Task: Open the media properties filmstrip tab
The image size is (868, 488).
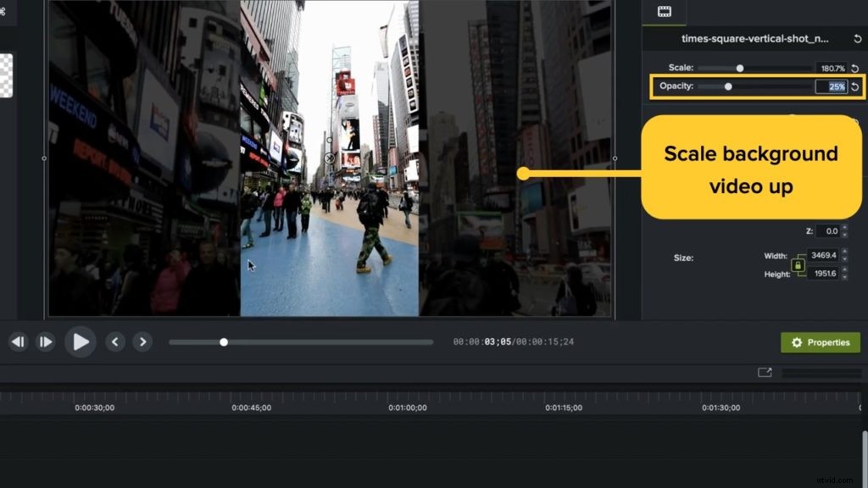Action: [665, 12]
